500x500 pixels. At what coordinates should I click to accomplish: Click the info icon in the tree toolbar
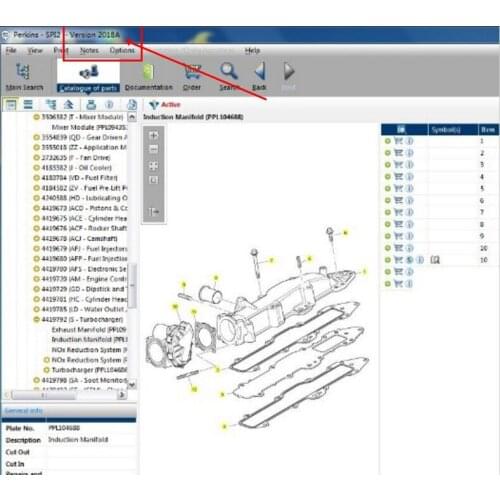[109, 105]
